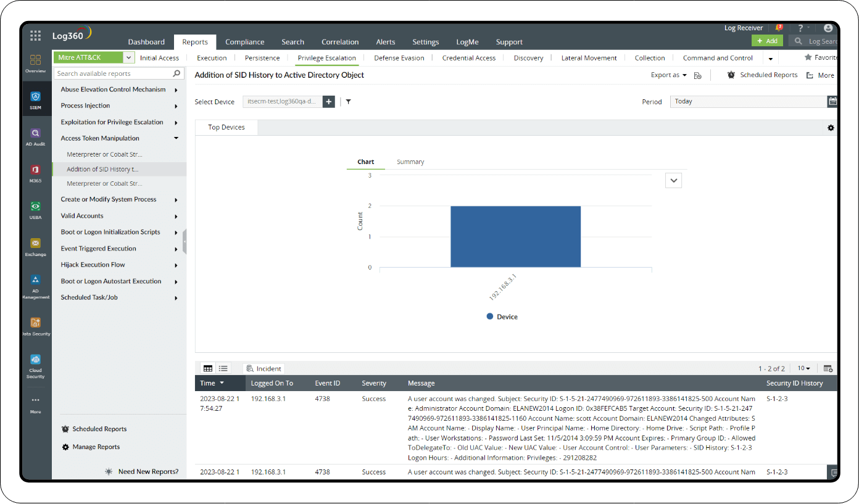The height and width of the screenshot is (504, 859).
Task: Open the Period calendar picker icon
Action: click(832, 102)
